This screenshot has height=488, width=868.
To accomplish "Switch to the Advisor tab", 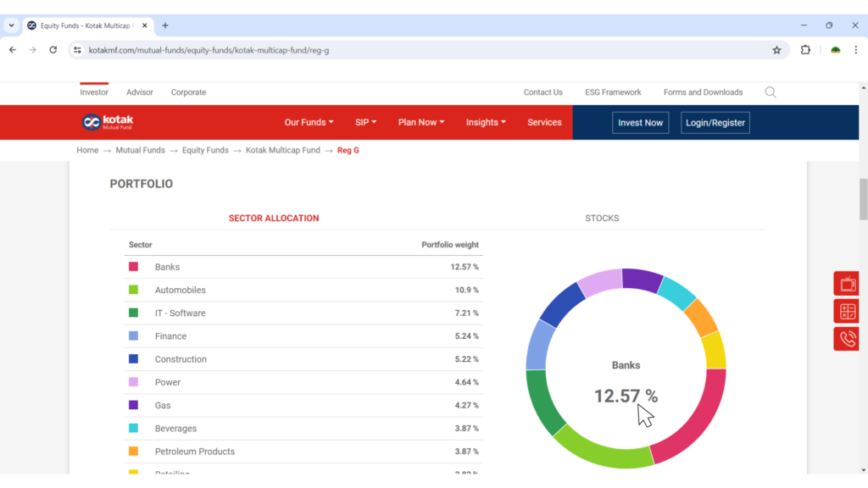I will point(140,92).
